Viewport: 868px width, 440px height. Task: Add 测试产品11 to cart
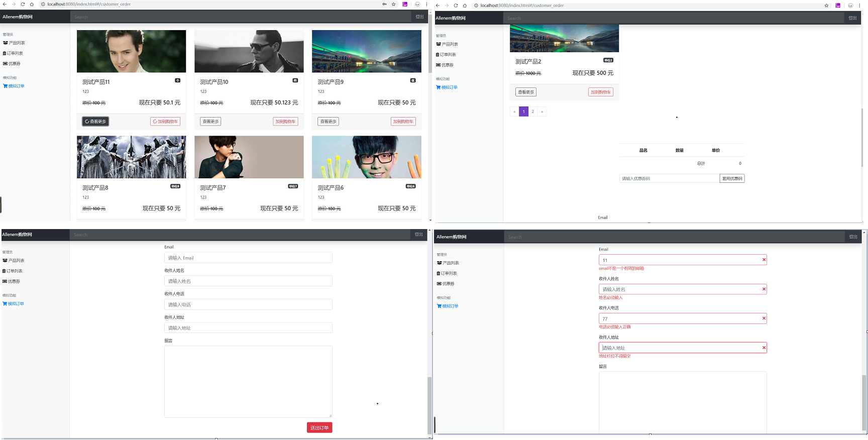[165, 122]
